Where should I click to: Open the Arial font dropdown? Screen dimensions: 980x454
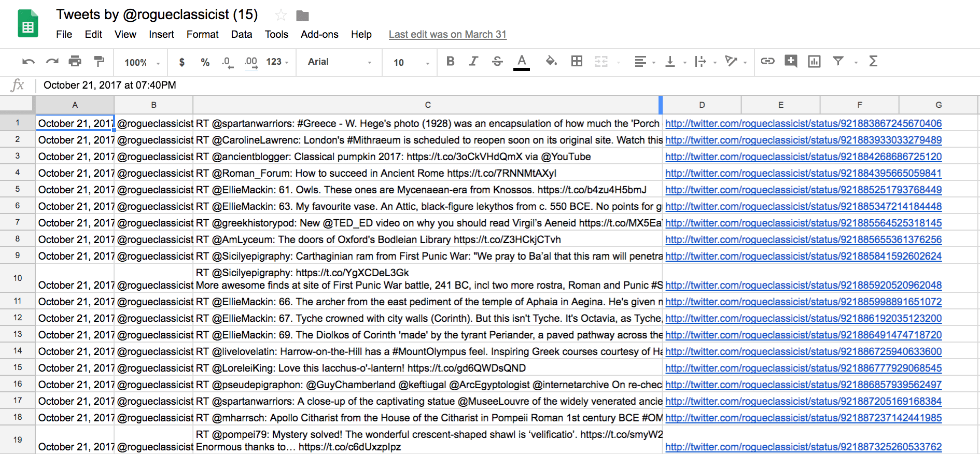tap(340, 62)
